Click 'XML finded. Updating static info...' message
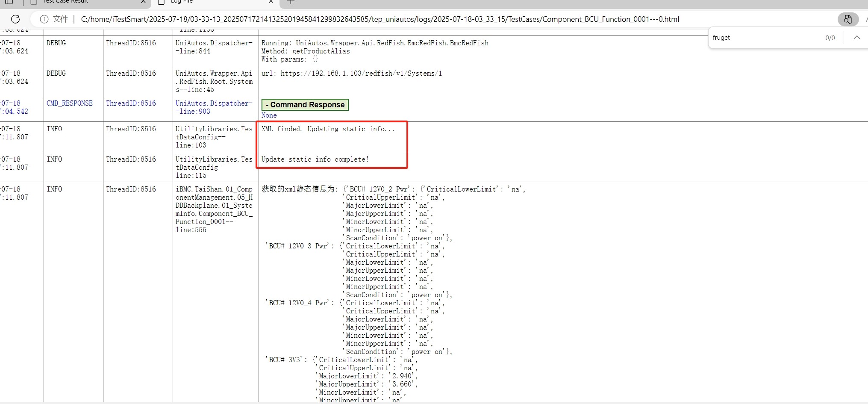 pos(328,129)
